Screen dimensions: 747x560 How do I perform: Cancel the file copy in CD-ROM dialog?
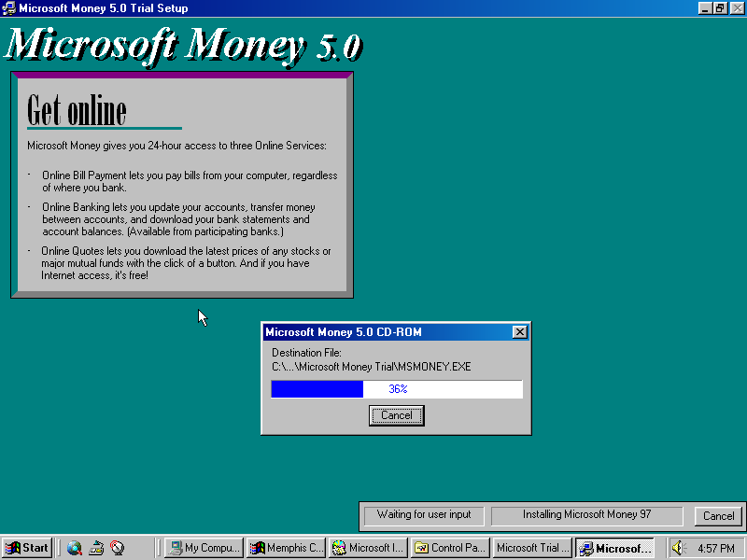pos(396,415)
